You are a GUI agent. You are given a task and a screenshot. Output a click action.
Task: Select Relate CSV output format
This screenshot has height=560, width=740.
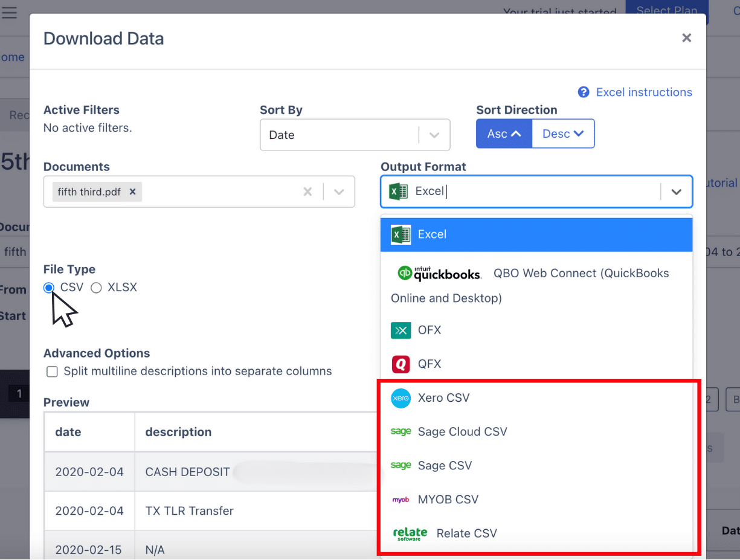point(536,533)
